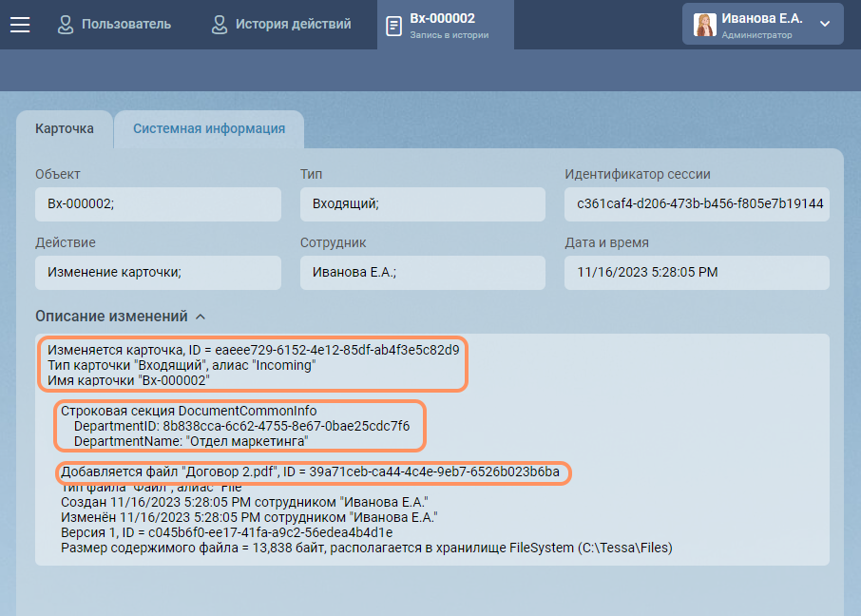The height and width of the screenshot is (616, 861).
Task: Select the Карточка tab
Action: [65, 129]
